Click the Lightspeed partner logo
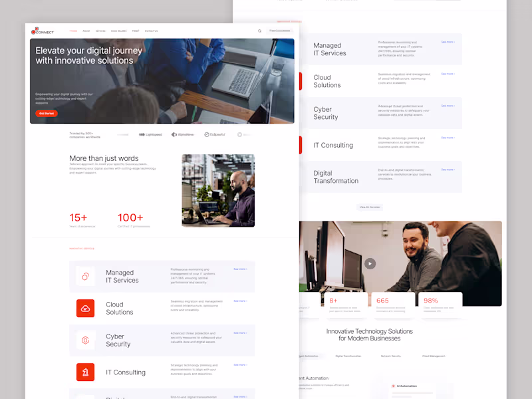This screenshot has height=399, width=532. point(150,135)
